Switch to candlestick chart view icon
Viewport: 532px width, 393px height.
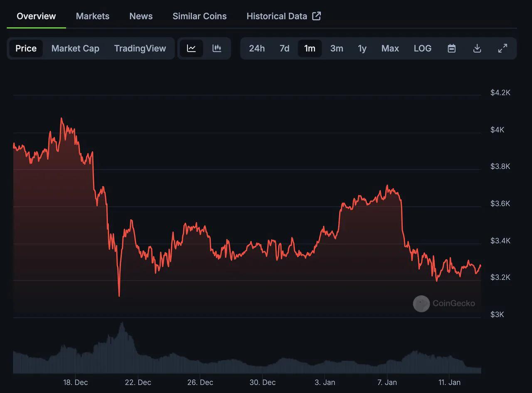point(217,48)
